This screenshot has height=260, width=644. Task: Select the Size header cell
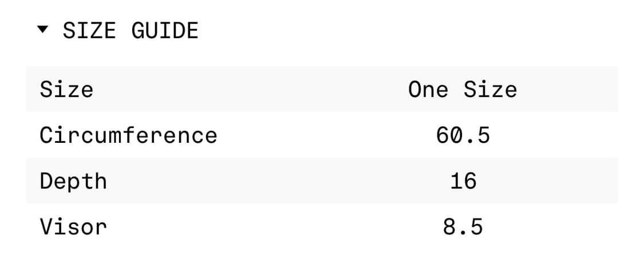pos(66,90)
